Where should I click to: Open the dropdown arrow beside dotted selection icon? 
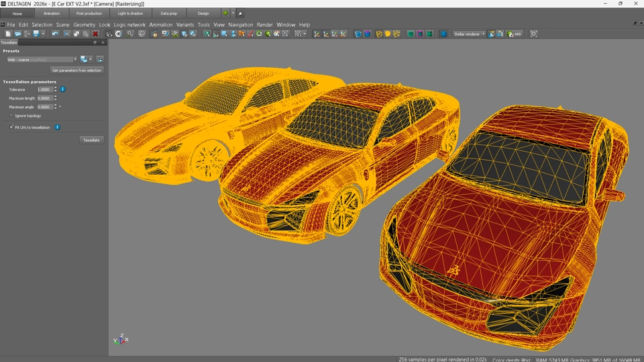pos(305,34)
